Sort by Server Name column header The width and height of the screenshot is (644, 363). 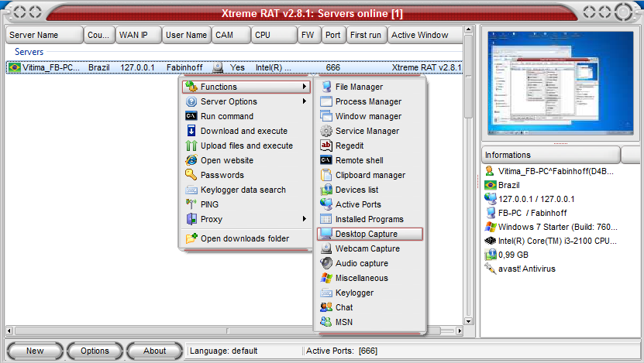[44, 35]
